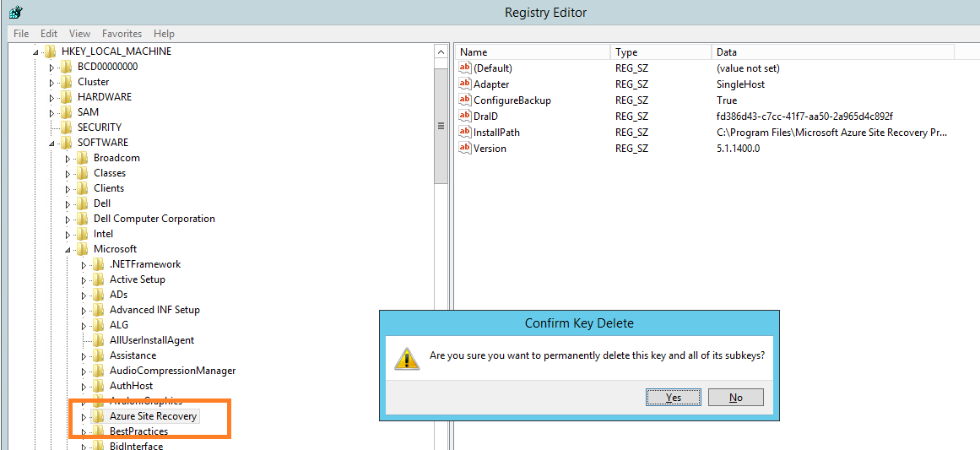Click the warning icon in Confirm Key Delete
The height and width of the screenshot is (450, 980).
point(406,358)
